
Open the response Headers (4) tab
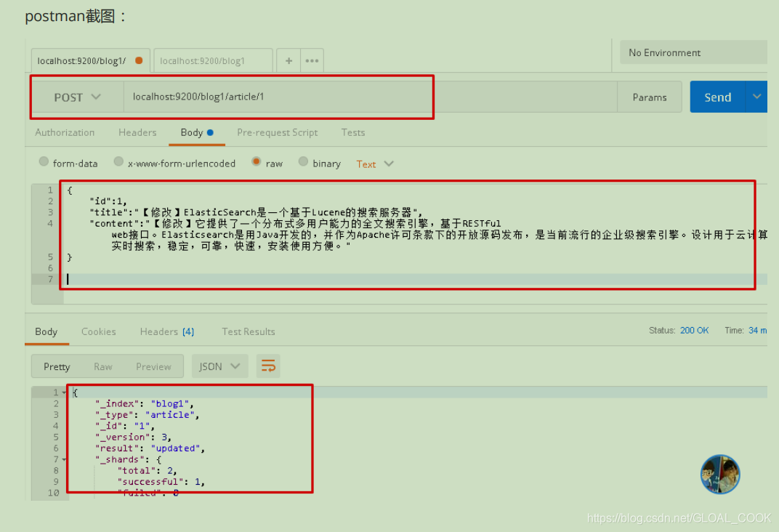pos(167,331)
